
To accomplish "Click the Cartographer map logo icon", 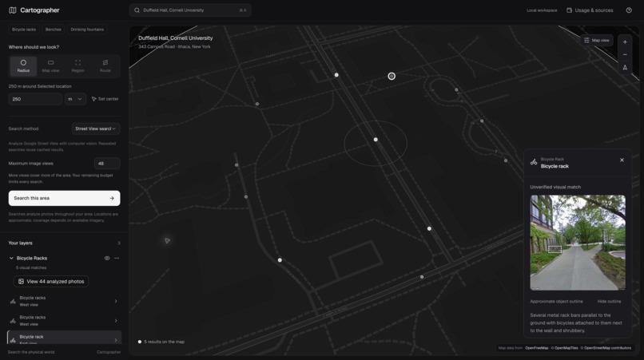I will [13, 10].
